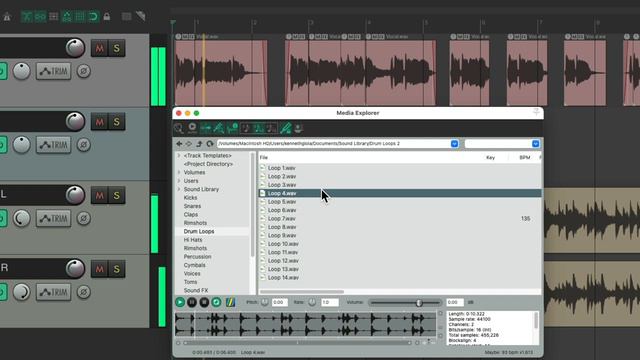The height and width of the screenshot is (360, 640).
Task: Toggle repeat for Media Explorer preview
Action: (x=216, y=302)
